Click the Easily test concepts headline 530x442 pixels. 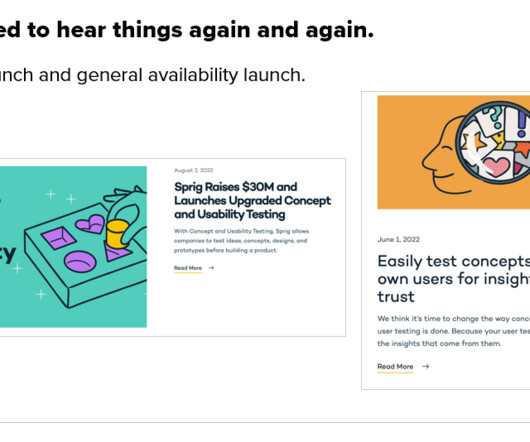tap(454, 279)
